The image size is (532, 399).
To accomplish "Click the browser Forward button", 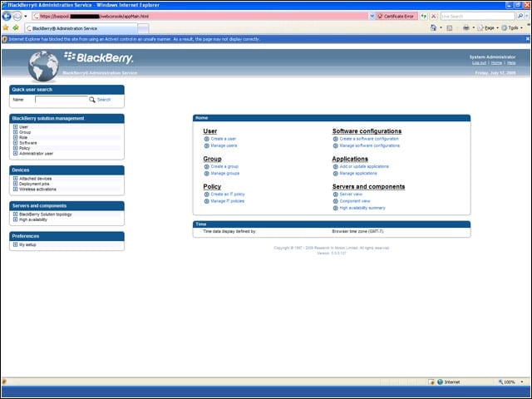I will pyautogui.click(x=17, y=16).
